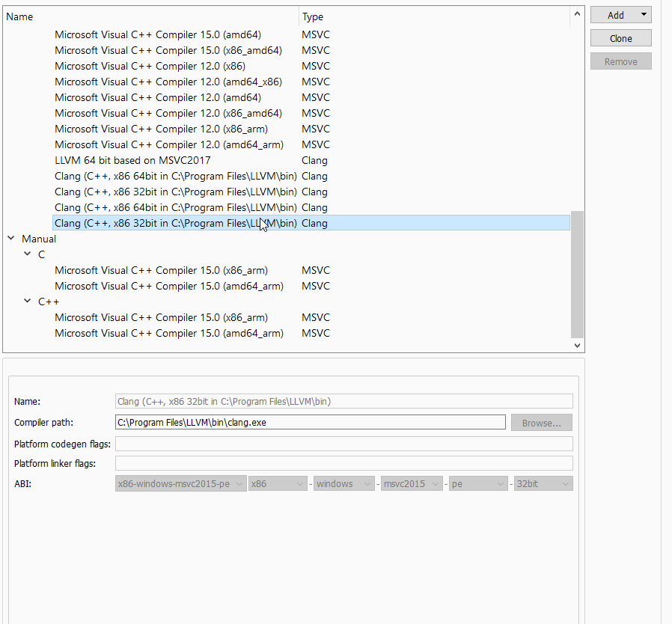Select LLVM 64 bit based on MSVC2017
The height and width of the screenshot is (624, 672).
tap(133, 160)
